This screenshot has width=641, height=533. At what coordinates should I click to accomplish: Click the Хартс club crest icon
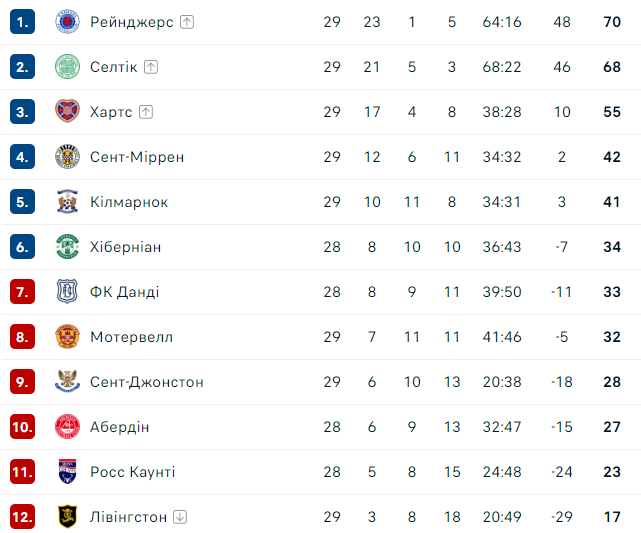point(66,112)
